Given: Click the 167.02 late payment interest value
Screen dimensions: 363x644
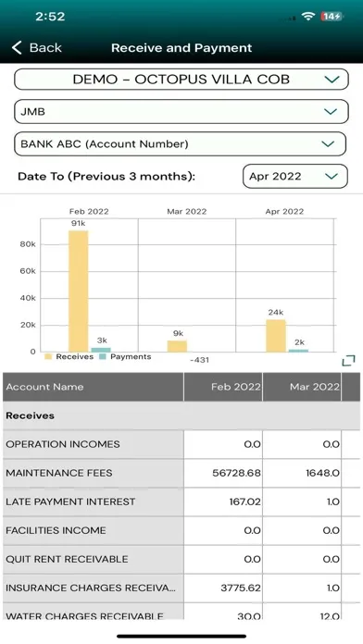Looking at the screenshot, I should click(245, 502).
